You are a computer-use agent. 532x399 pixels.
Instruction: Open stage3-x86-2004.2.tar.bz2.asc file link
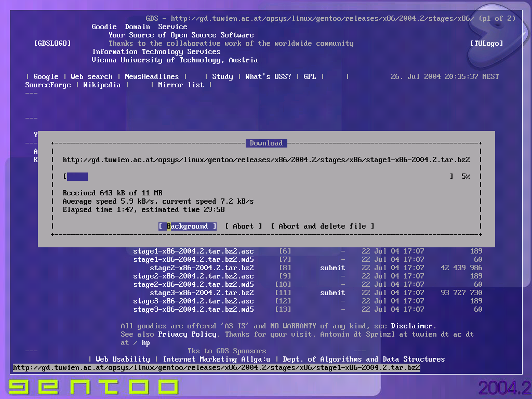tap(193, 301)
